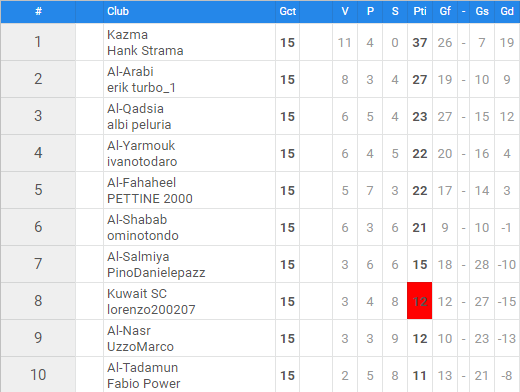Click the Kazma club name
The height and width of the screenshot is (392, 520).
pos(127,35)
